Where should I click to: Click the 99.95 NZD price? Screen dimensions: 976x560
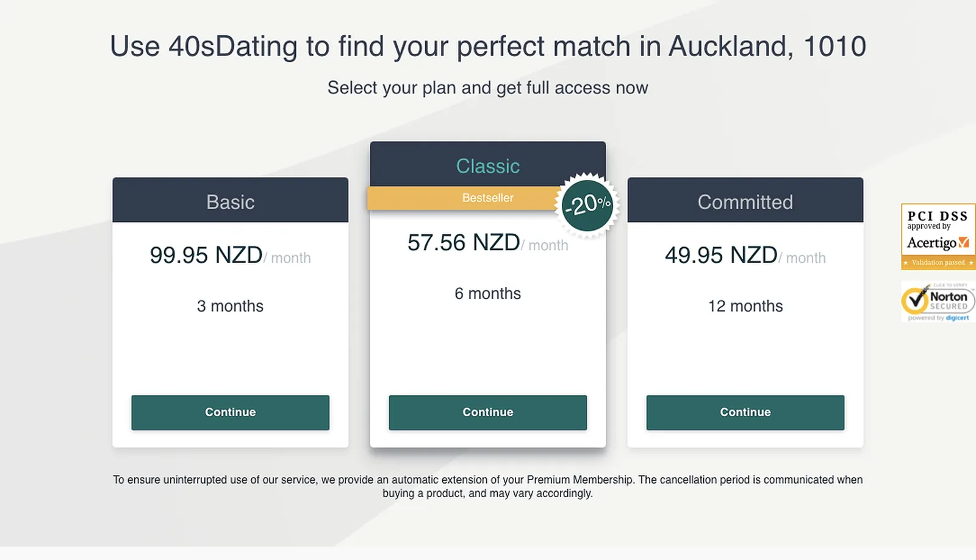coord(206,255)
